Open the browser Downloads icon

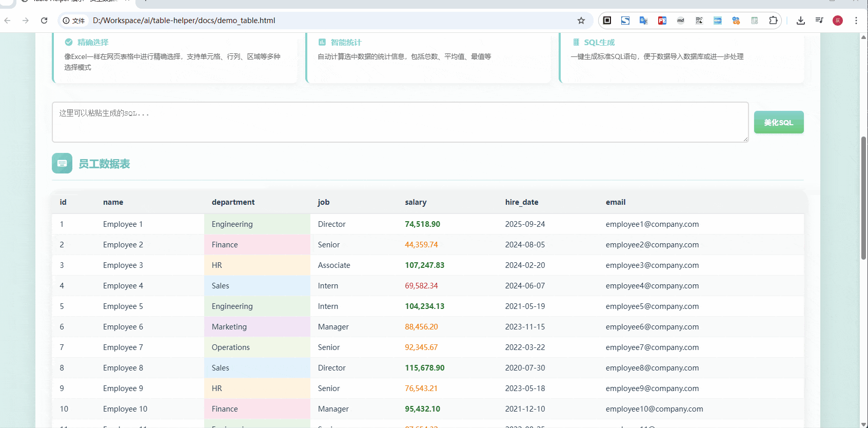(x=800, y=21)
